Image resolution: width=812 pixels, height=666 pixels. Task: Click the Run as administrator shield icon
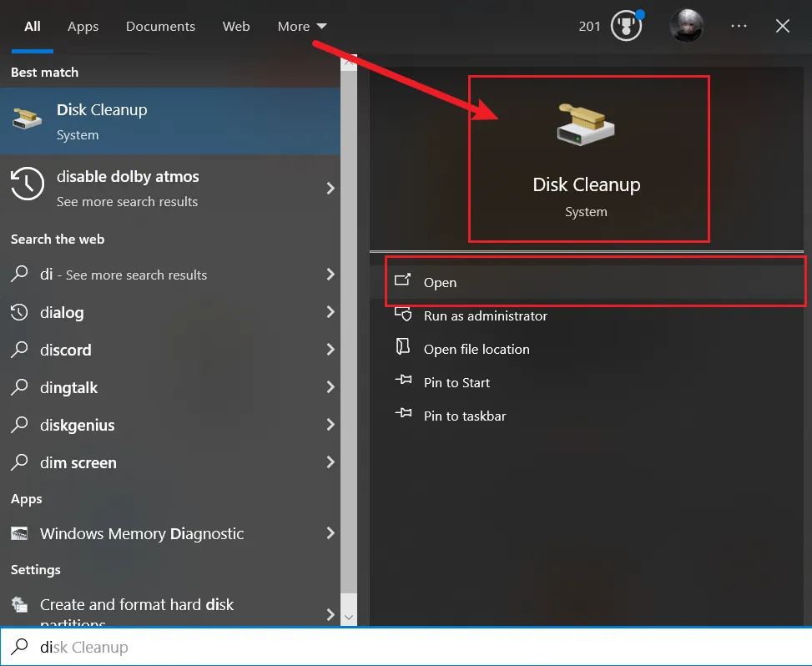[x=403, y=314]
